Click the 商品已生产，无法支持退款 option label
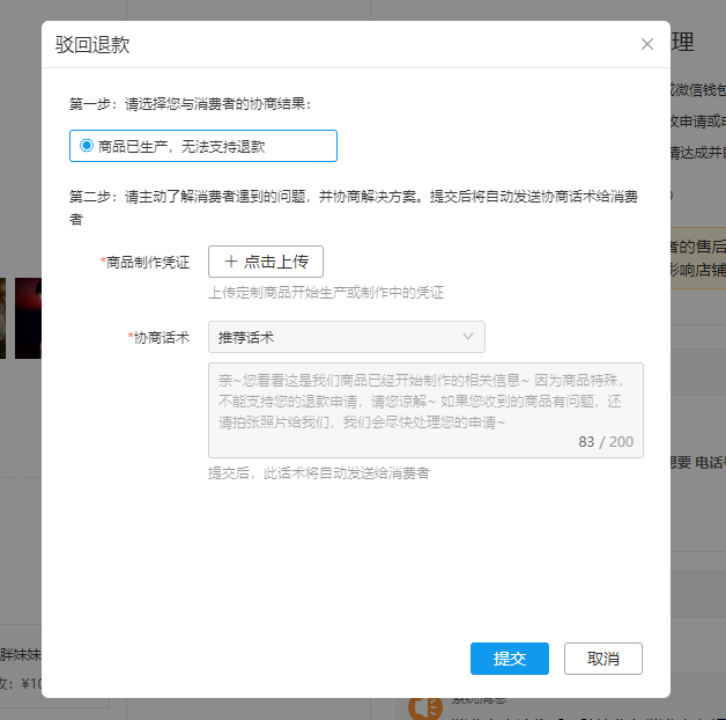This screenshot has height=720, width=726. tap(181, 146)
